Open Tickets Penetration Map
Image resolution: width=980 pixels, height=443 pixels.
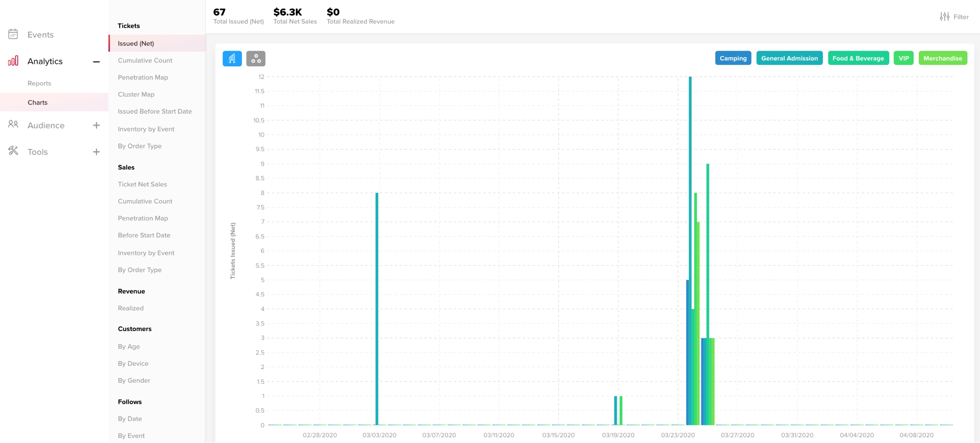tap(143, 77)
